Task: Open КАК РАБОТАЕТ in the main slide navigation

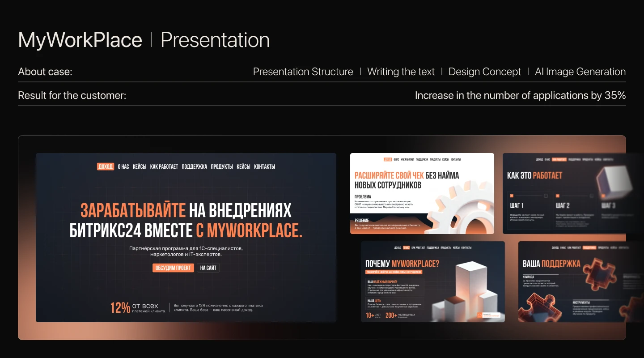Action: point(164,166)
